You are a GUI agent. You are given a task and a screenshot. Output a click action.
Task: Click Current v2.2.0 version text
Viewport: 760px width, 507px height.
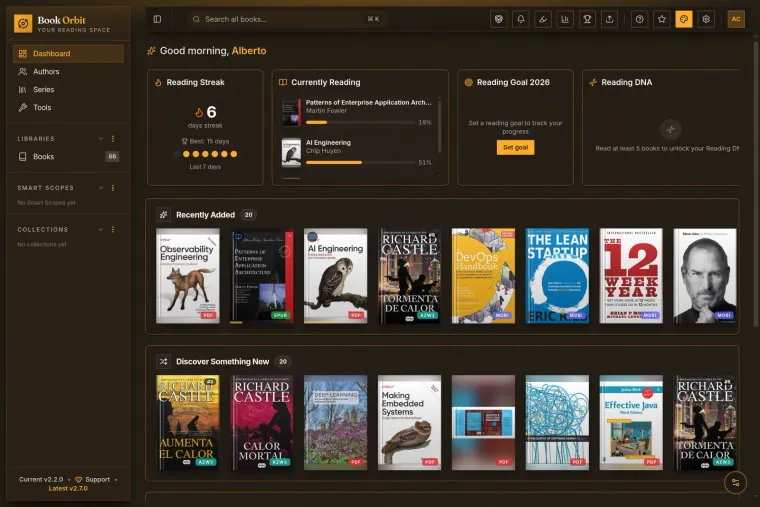pos(41,479)
